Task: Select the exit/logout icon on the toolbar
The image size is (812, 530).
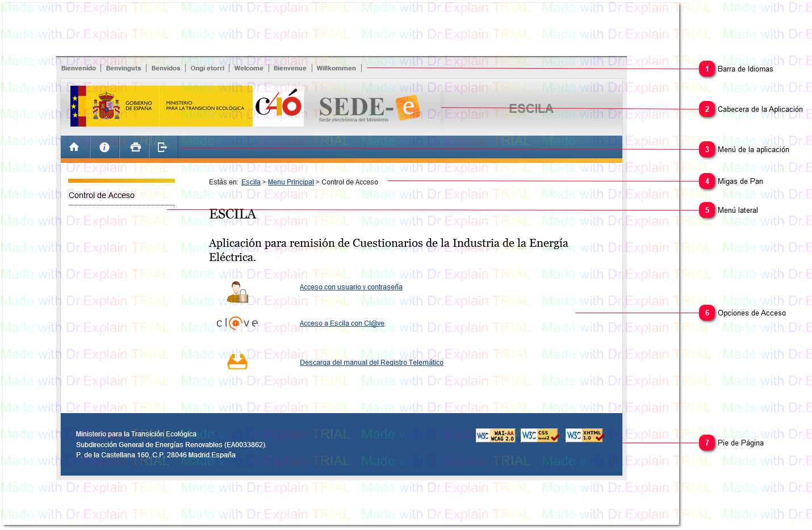Action: tap(163, 146)
